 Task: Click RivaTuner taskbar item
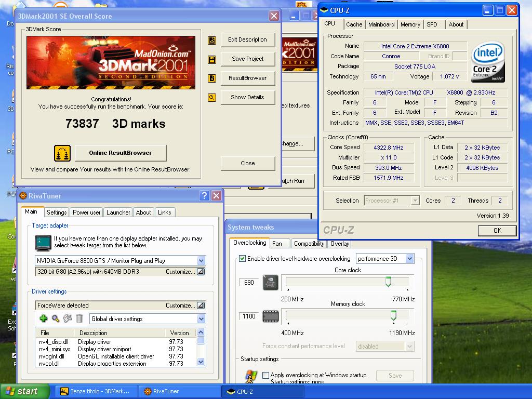180,391
